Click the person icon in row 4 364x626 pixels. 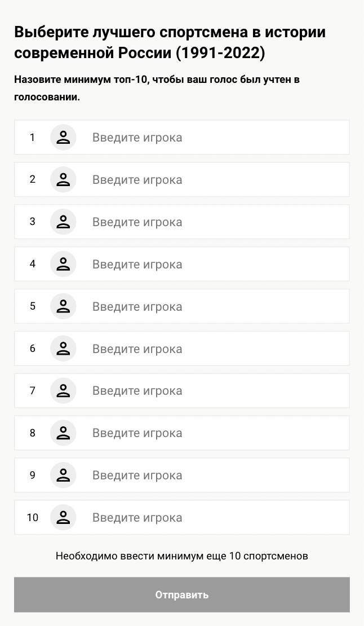[x=63, y=264]
